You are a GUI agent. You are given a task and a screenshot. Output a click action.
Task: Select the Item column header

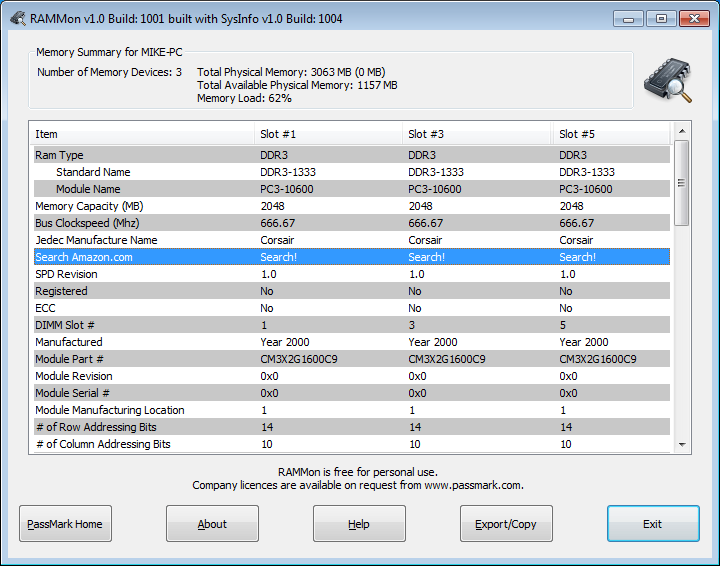[x=140, y=134]
